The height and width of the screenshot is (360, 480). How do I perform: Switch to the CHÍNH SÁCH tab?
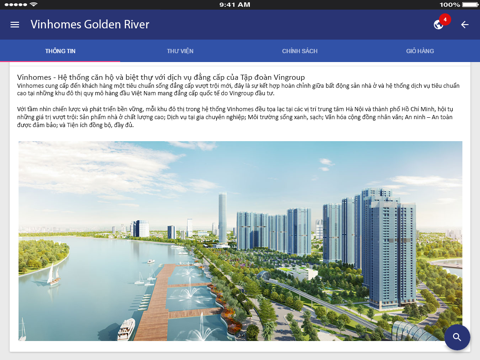click(x=300, y=51)
